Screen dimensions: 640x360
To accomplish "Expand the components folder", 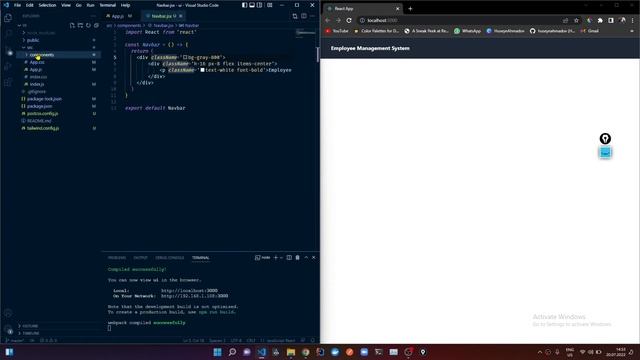I will tap(58, 55).
